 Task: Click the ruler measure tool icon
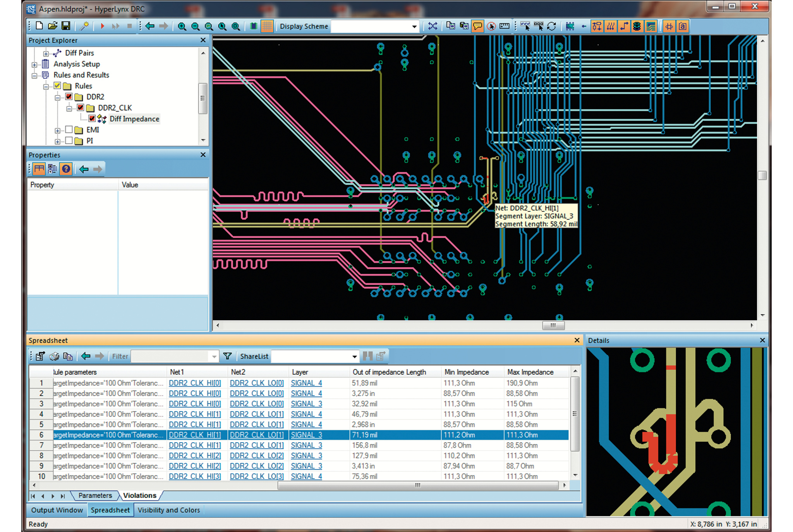pos(504,26)
